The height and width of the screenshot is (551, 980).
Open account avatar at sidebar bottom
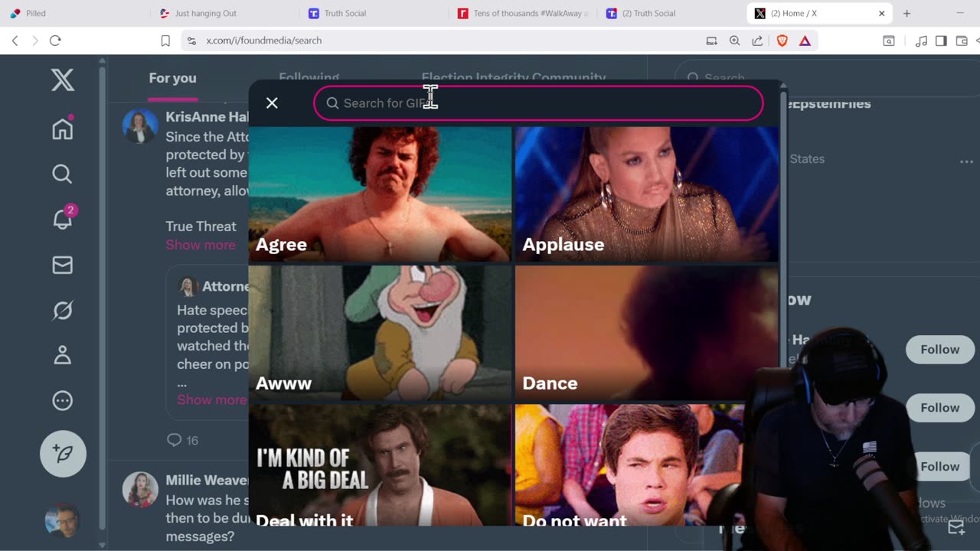coord(63,522)
